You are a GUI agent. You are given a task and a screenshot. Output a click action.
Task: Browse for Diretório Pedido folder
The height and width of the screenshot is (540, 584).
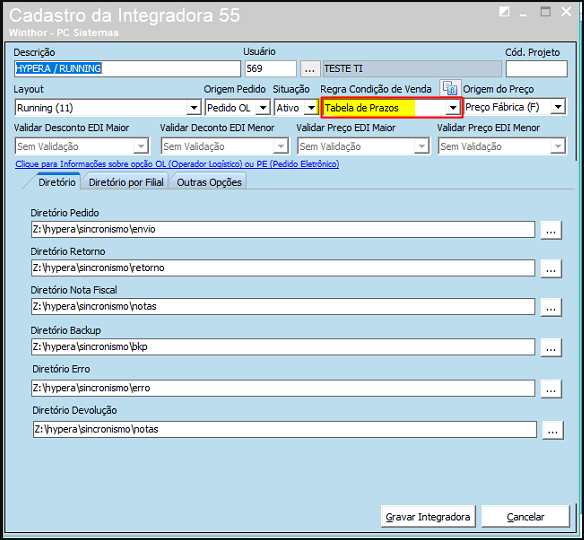(x=551, y=230)
